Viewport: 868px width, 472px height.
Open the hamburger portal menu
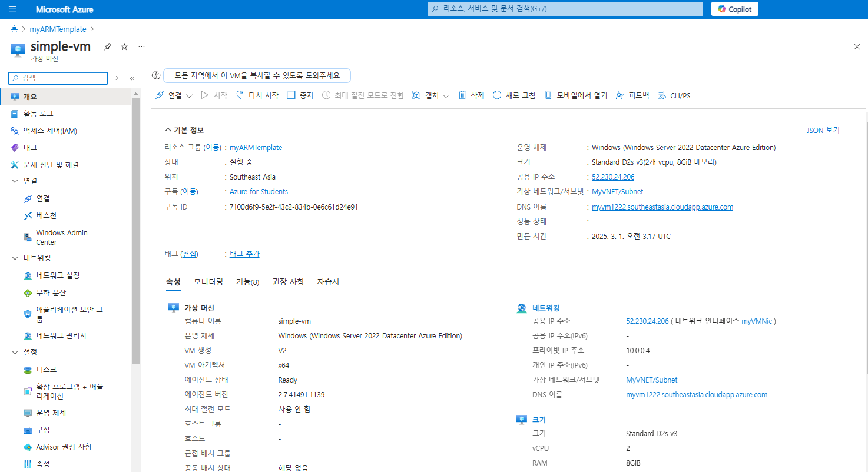[x=13, y=9]
